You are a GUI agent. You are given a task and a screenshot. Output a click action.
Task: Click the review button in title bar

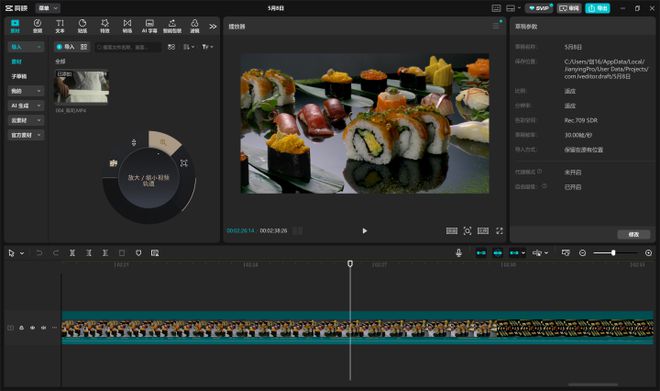pyautogui.click(x=569, y=8)
